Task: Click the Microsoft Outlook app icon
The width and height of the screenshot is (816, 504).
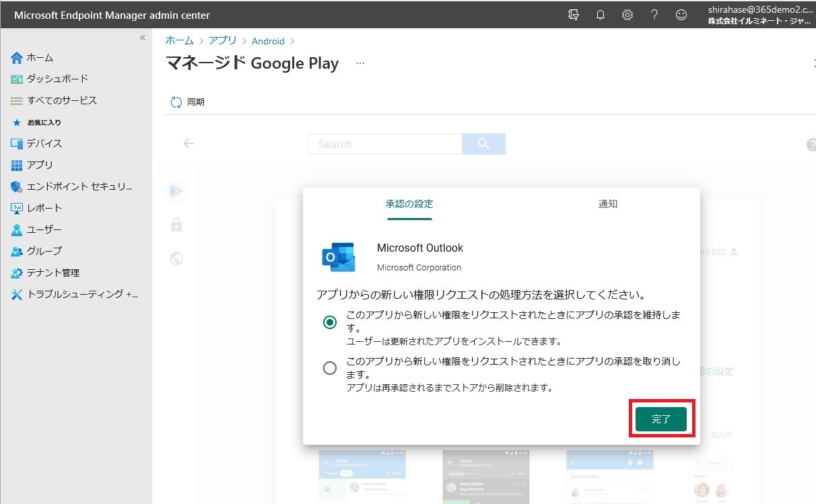Action: 339,256
